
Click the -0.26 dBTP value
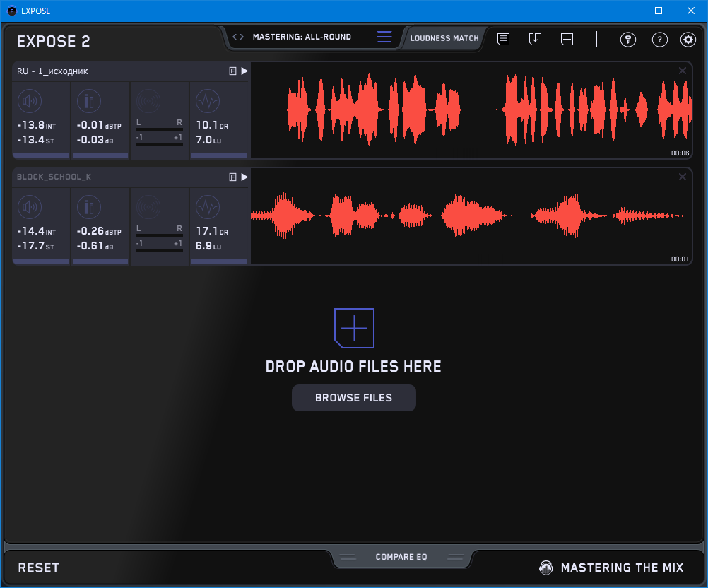click(x=99, y=231)
